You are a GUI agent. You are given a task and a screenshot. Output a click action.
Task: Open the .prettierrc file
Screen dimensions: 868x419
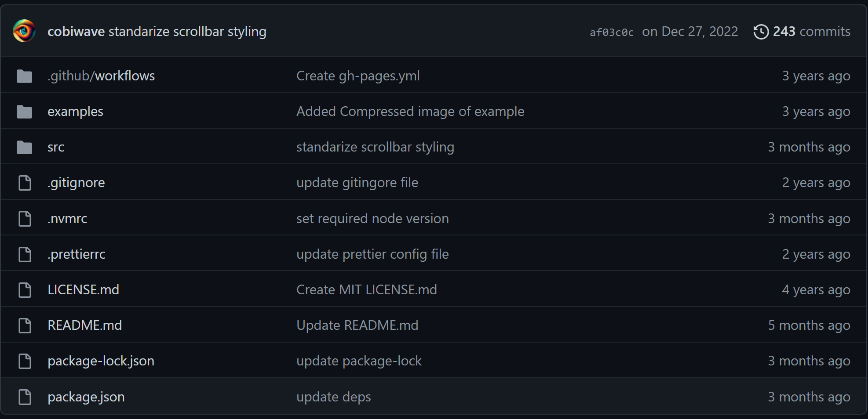coord(77,254)
